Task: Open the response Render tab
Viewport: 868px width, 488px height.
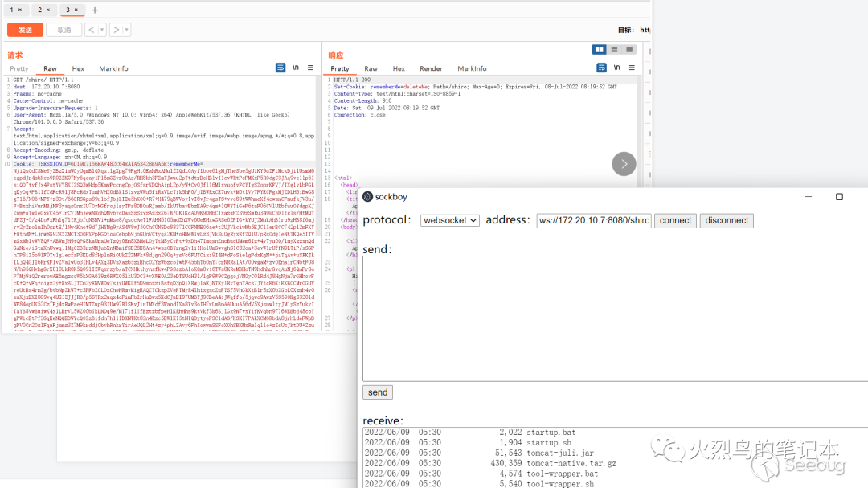Action: pos(431,68)
